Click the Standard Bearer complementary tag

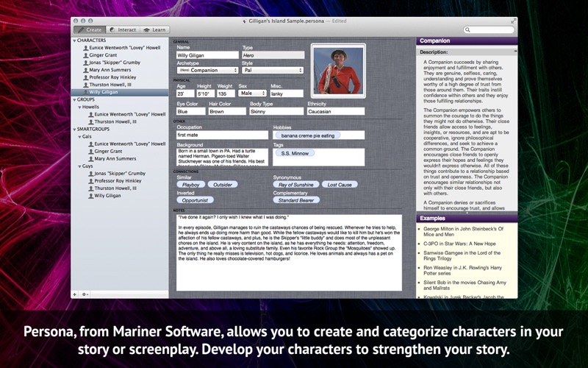pyautogui.click(x=298, y=199)
